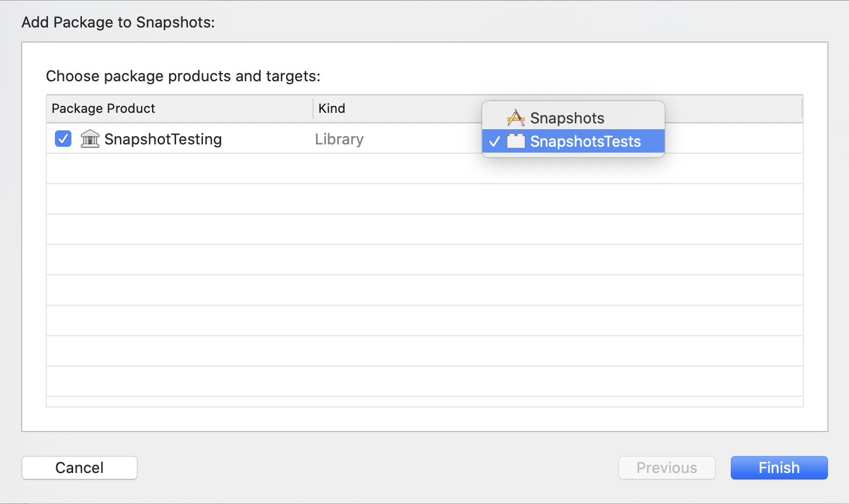Click the Kind column header
This screenshot has height=504, width=849.
331,108
